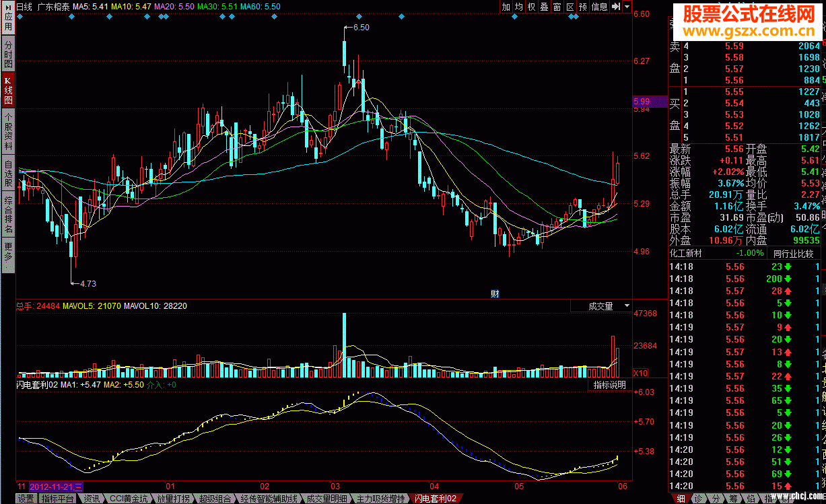
Task: Click the 加 toolbar icon
Action: click(x=506, y=7)
